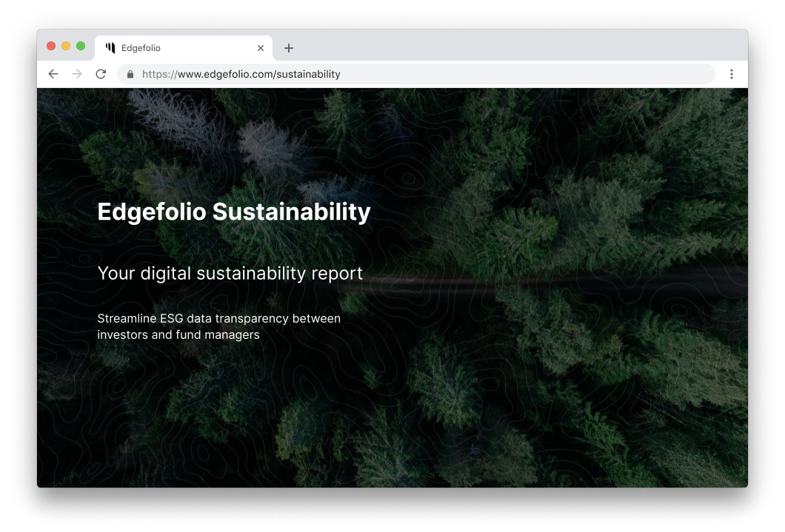This screenshot has width=785, height=532.
Task: Reload the Edgefolio sustainability page
Action: point(101,74)
